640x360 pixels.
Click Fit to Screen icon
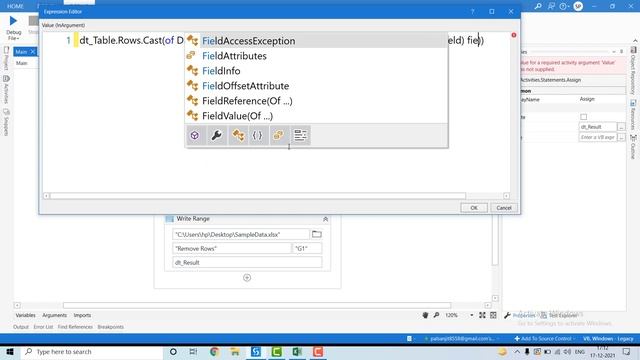(x=482, y=315)
